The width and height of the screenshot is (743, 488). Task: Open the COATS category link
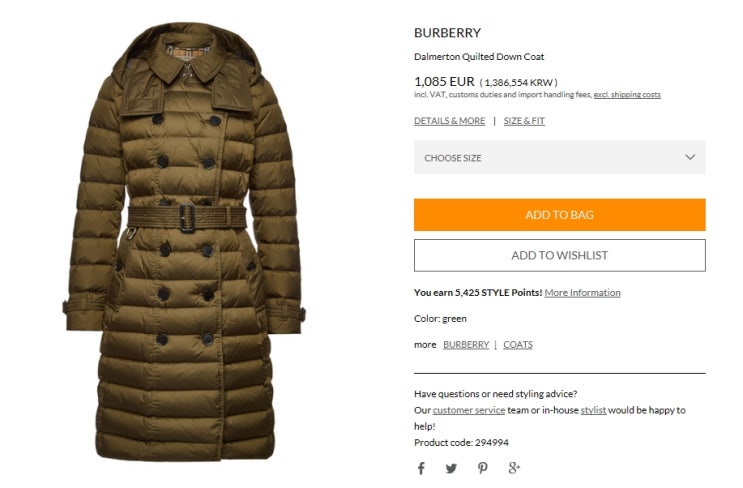518,344
